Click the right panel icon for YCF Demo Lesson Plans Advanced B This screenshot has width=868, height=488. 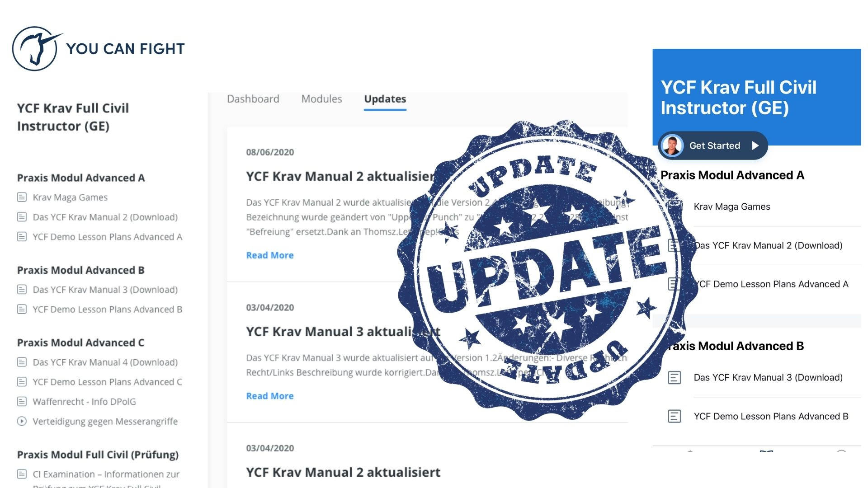(x=675, y=417)
